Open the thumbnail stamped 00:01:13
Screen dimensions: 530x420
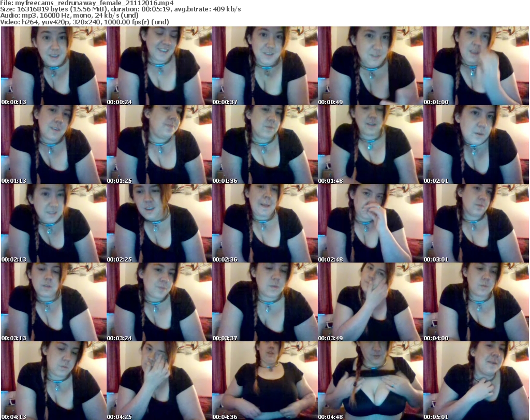click(x=53, y=144)
